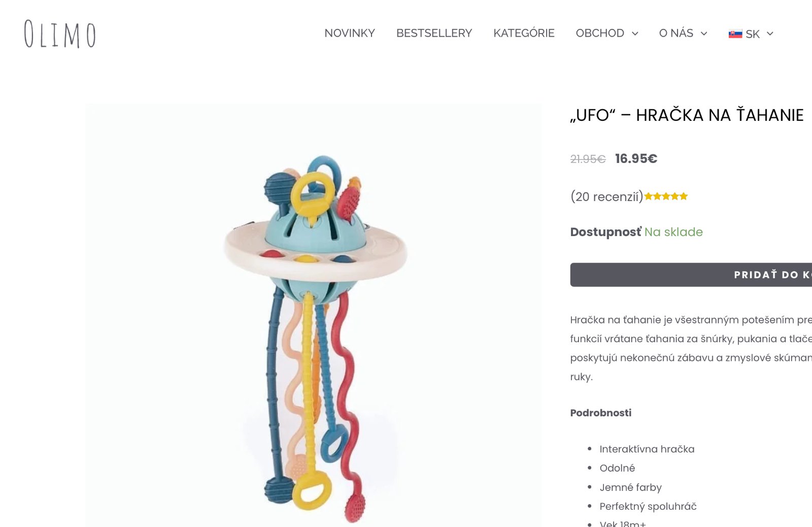Click the UFO toy product image
The image size is (812, 527).
tap(314, 315)
